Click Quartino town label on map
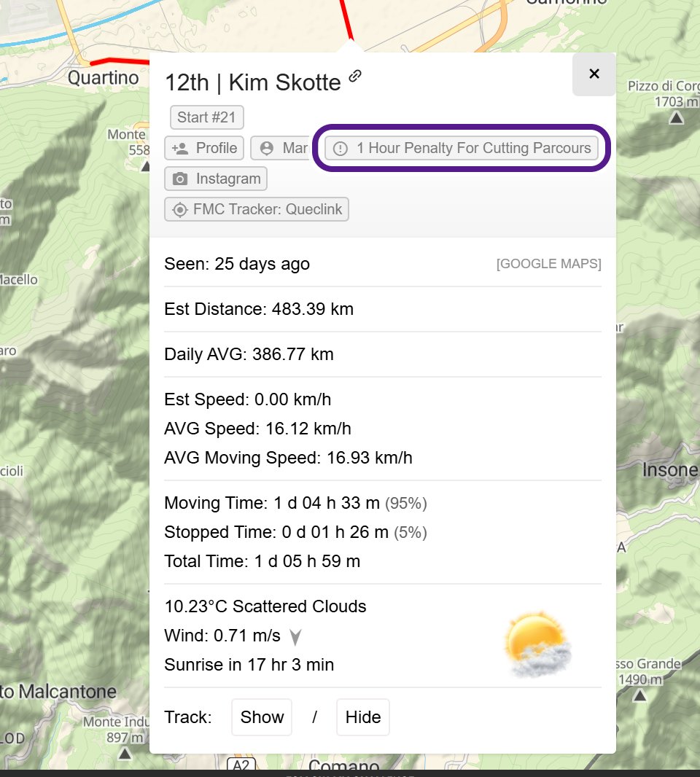 tap(103, 78)
